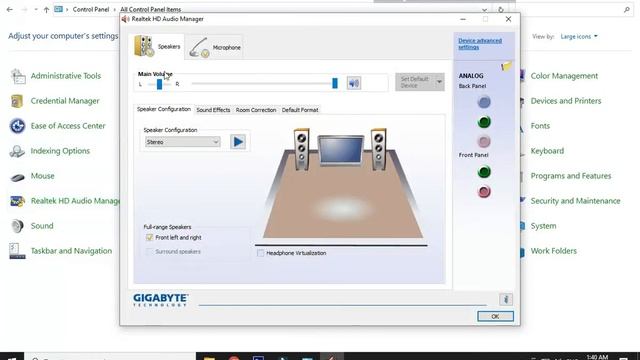Click the pink front panel jack
This screenshot has height=360, width=640.
[x=484, y=191]
